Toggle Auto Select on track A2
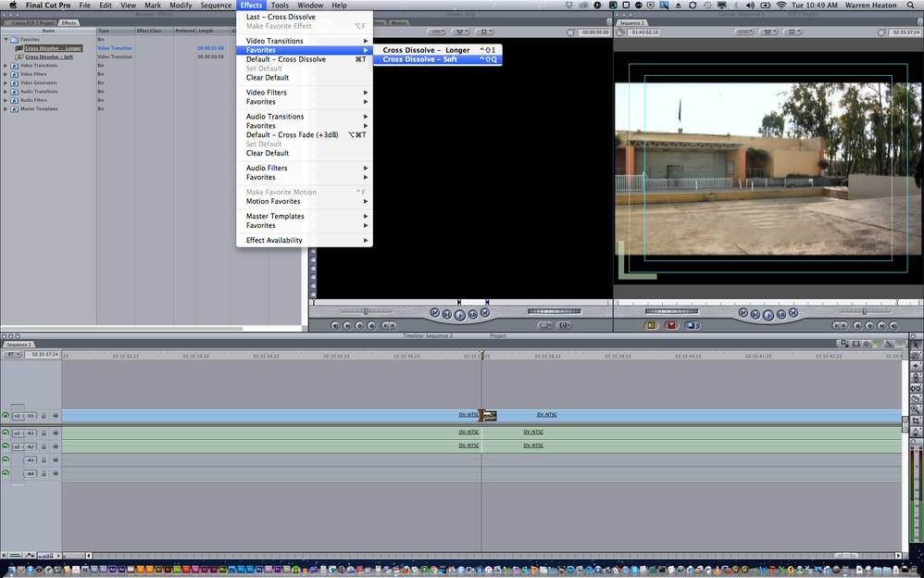 56,446
